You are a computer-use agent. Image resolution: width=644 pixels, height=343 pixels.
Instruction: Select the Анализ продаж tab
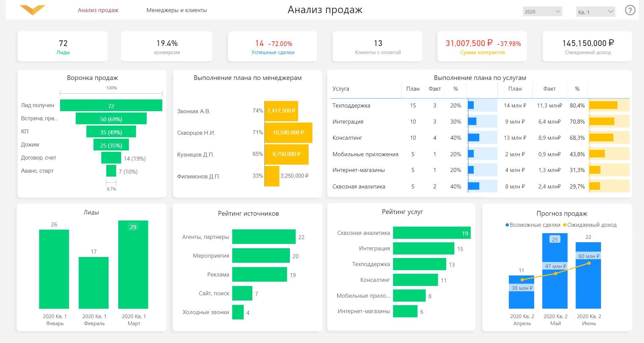click(x=98, y=10)
